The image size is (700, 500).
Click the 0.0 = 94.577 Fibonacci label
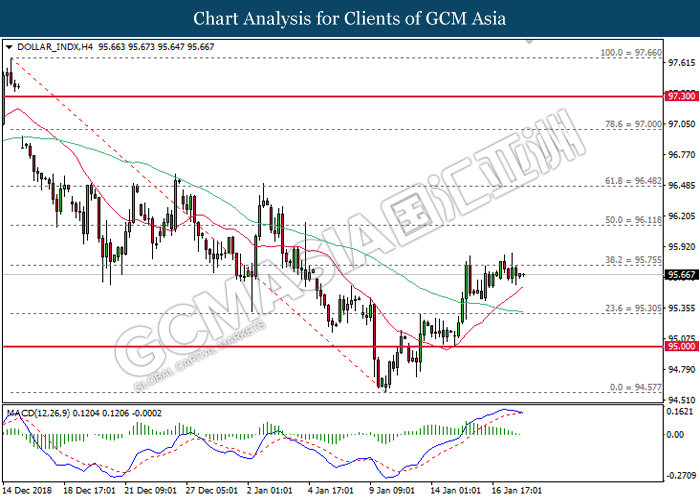636,388
